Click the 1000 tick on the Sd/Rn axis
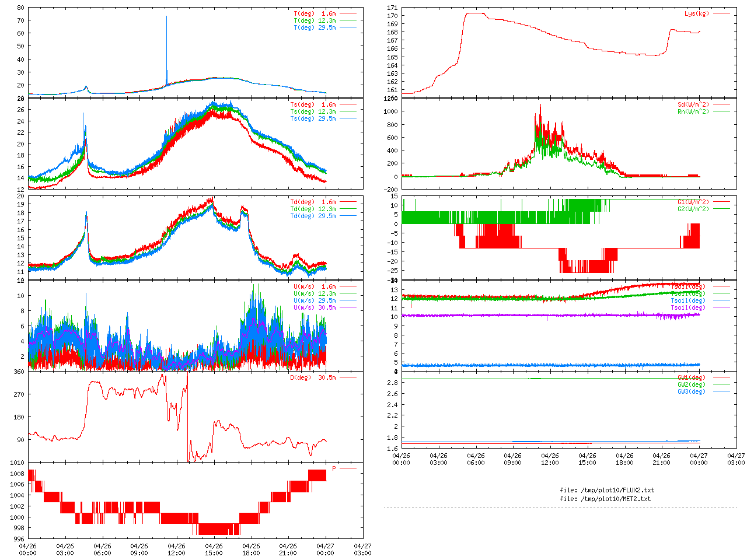Screen dimensions: 747x560 [x=390, y=111]
